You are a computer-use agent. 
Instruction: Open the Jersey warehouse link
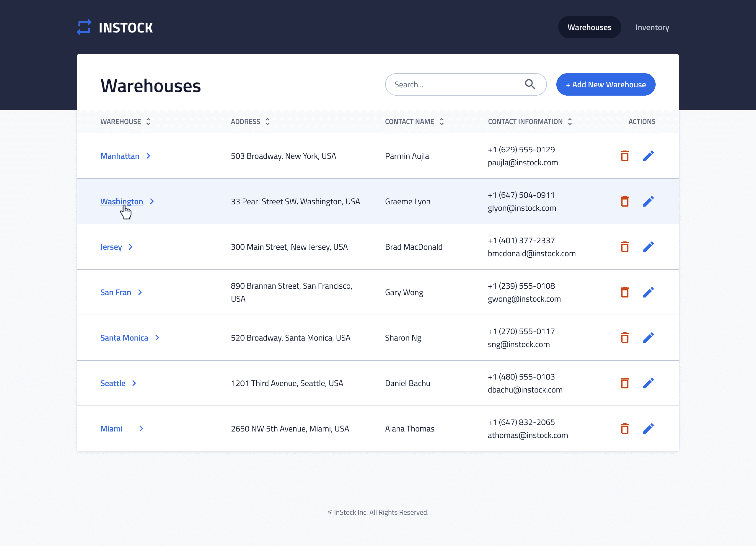(x=111, y=247)
